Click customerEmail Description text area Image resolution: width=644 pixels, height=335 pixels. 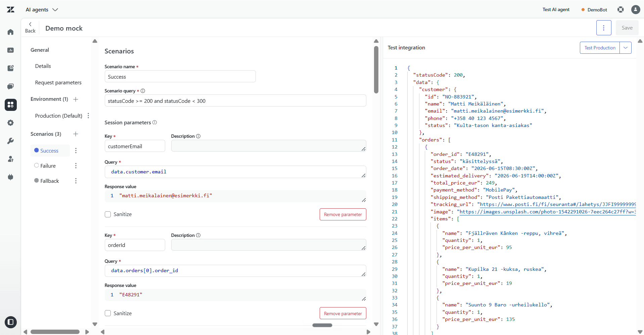coord(269,146)
